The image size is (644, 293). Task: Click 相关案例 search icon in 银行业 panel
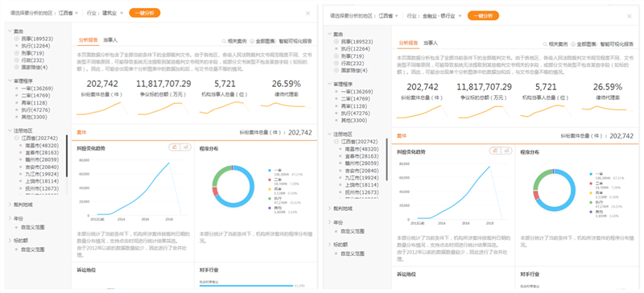point(545,43)
